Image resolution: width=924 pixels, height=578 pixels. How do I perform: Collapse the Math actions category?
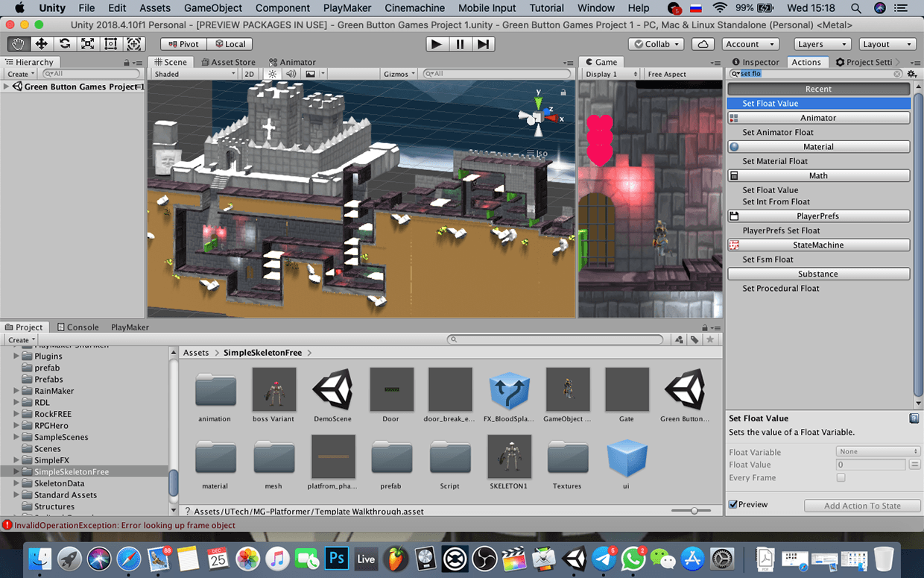coord(819,175)
